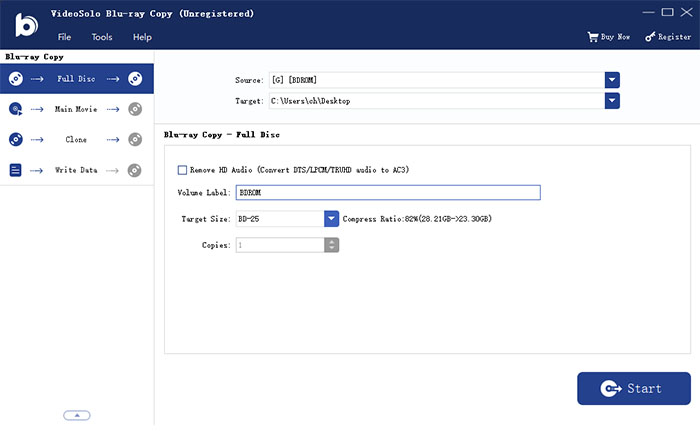Open the File menu
The image size is (700, 432).
[x=64, y=37]
